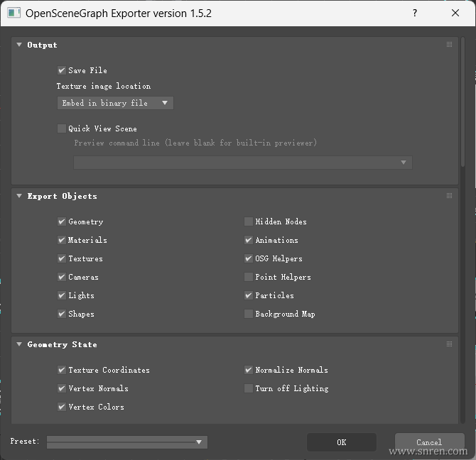Toggle the Texture Coordinates checkbox
Screen dimensions: 476x460
tap(62, 370)
